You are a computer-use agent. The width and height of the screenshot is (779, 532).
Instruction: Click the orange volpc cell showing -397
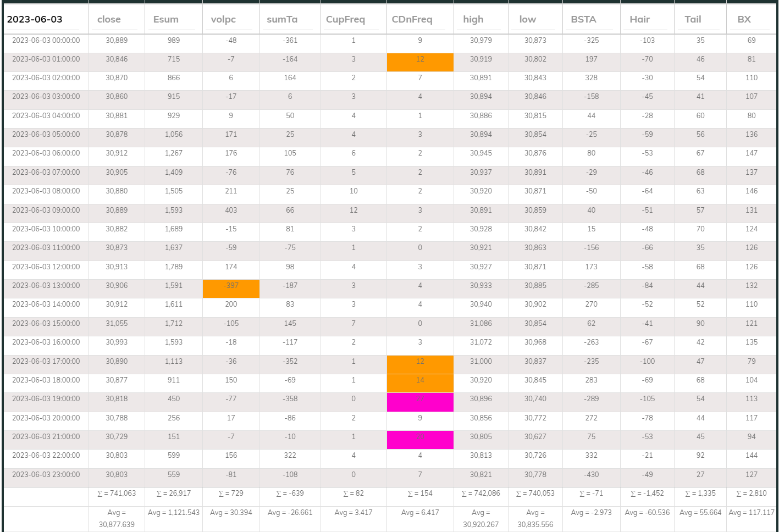click(231, 285)
